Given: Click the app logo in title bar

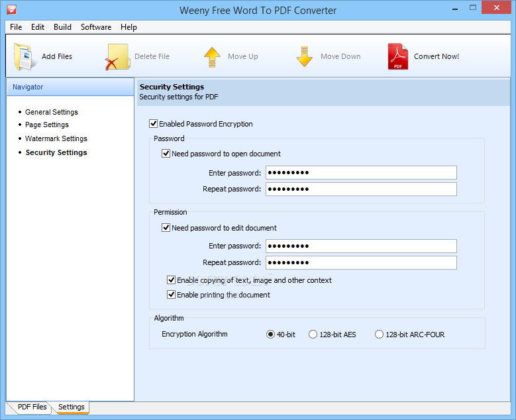Looking at the screenshot, I should (11, 9).
